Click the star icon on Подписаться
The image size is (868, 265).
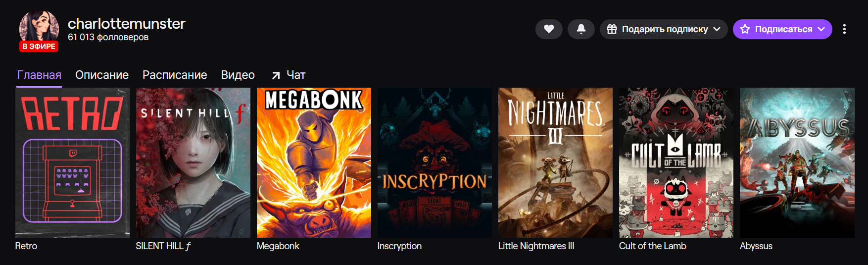coord(745,29)
